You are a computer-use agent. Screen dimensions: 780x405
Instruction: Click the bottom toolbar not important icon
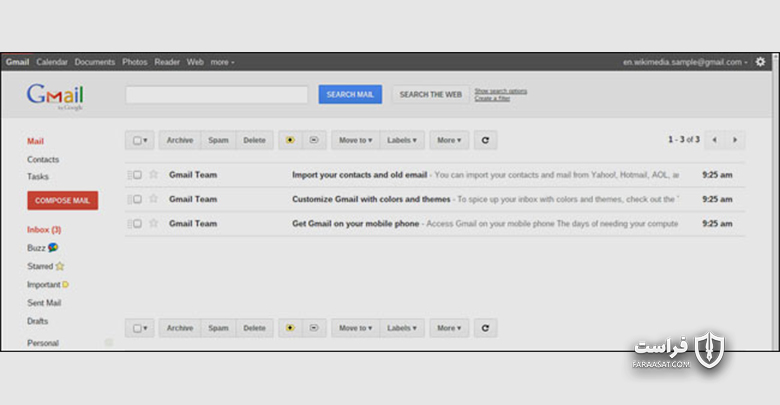coord(314,328)
